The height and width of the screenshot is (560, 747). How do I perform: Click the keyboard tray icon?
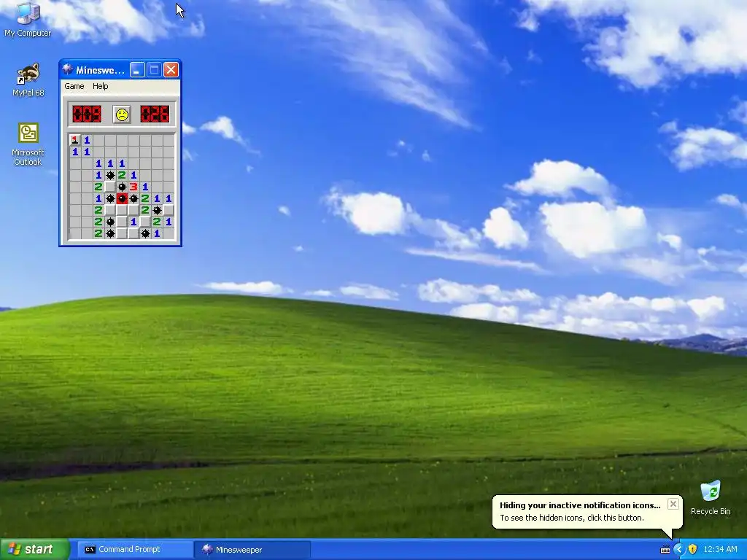click(665, 550)
